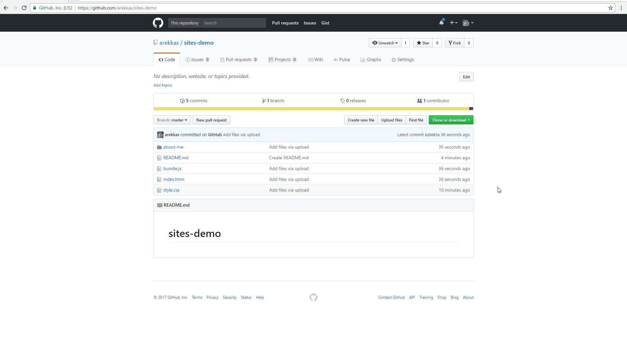Open the Add topics link

click(x=163, y=85)
